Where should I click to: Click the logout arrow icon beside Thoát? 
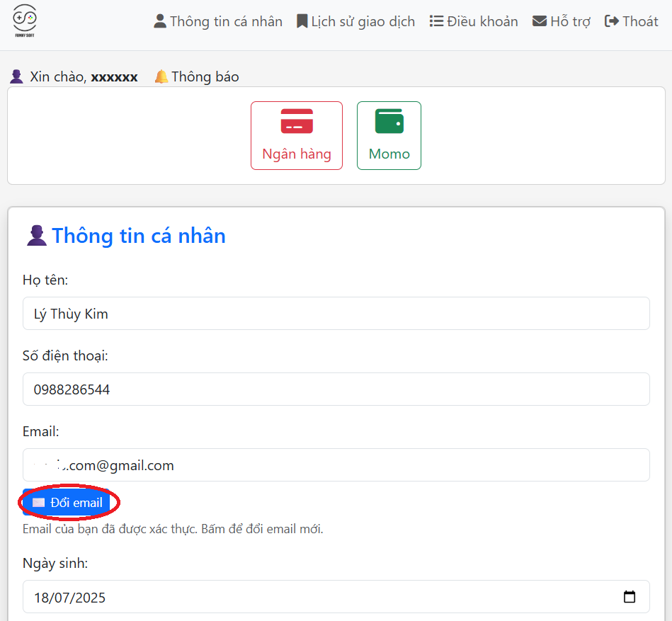coord(610,21)
